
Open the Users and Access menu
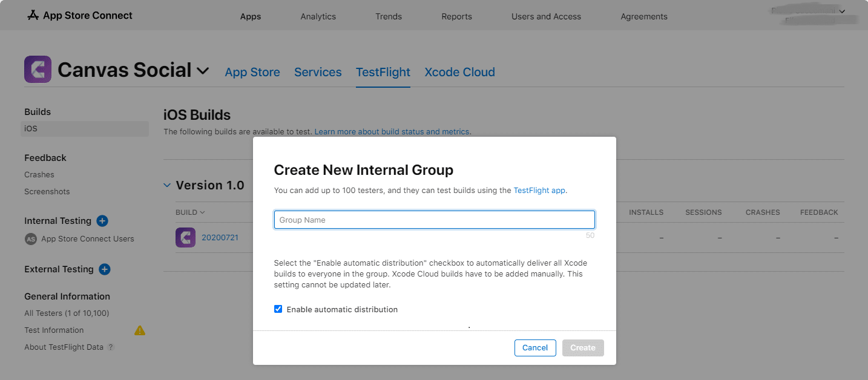pyautogui.click(x=545, y=16)
